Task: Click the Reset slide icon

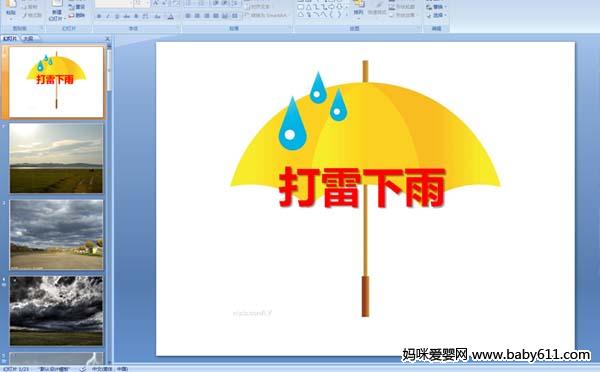Action: [77, 7]
